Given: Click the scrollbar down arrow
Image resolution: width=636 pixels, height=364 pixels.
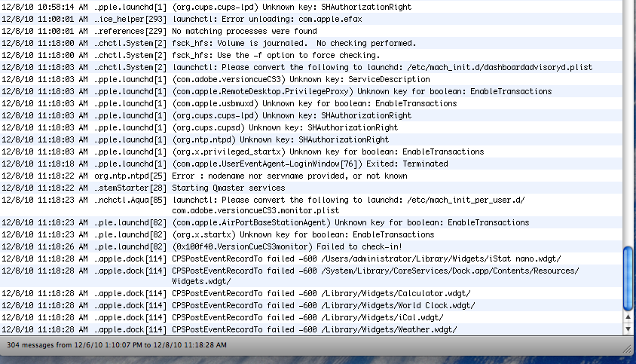Looking at the screenshot, I should click(x=628, y=329).
